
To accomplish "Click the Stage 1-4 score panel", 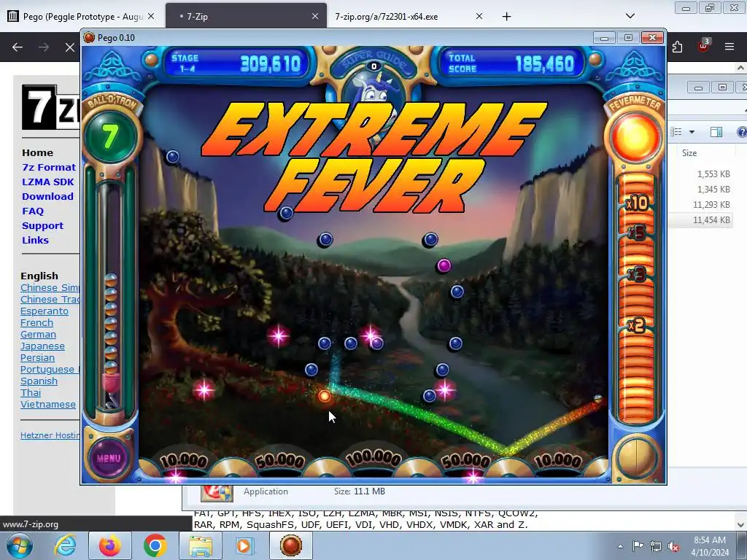I will 237,63.
